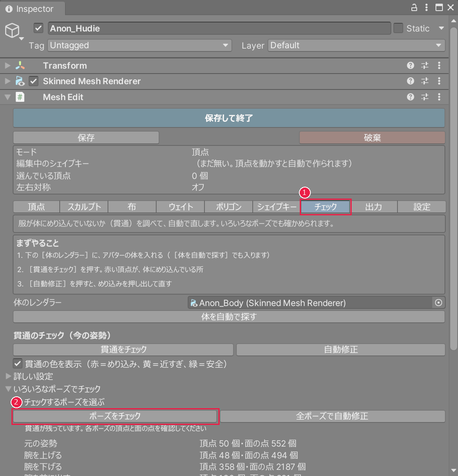
Task: Switch to the ポリゴン tab
Action: (229, 207)
